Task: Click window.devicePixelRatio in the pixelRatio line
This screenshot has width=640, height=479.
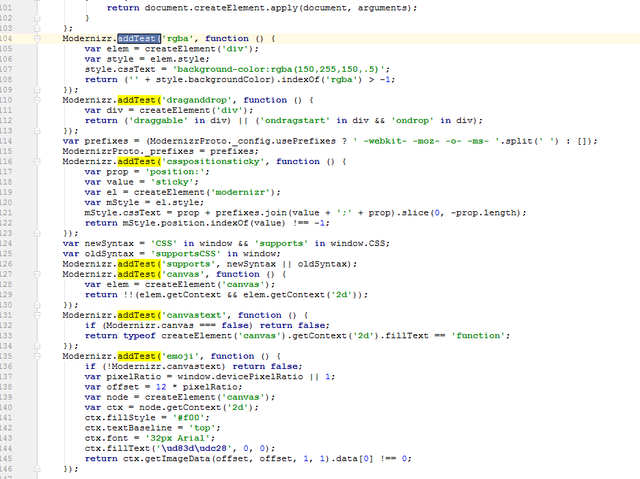Action: (x=240, y=377)
